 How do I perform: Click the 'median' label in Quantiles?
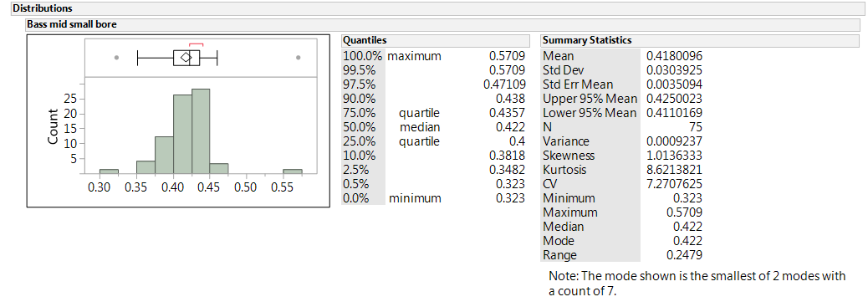[x=419, y=127]
